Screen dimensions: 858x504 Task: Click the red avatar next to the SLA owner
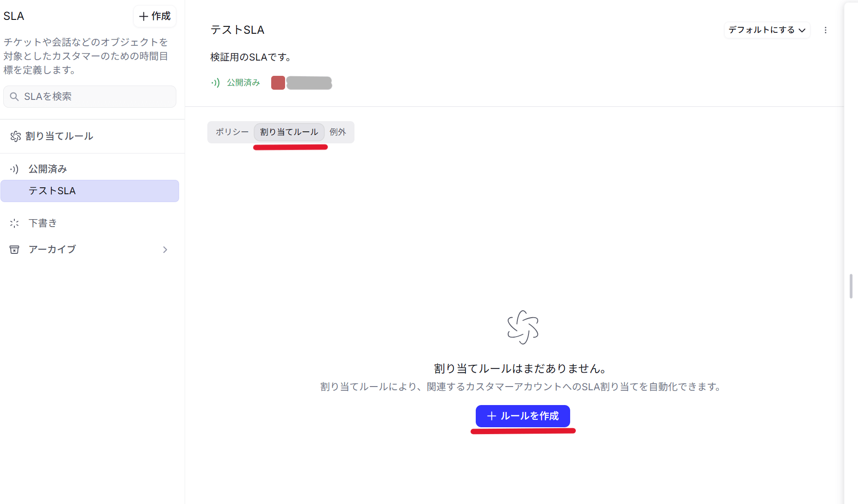(278, 82)
